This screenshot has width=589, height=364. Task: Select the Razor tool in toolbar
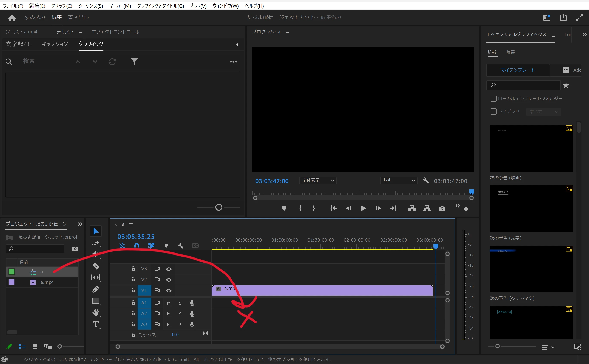point(96,266)
